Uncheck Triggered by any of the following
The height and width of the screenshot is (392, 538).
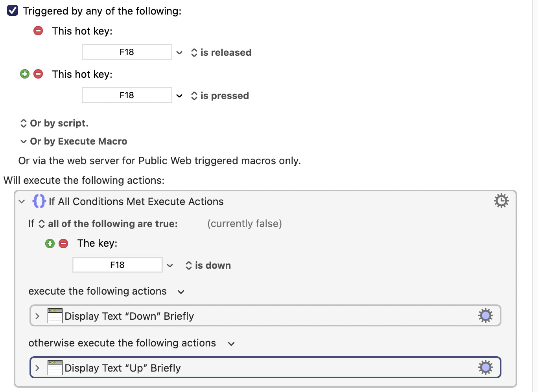tap(13, 11)
